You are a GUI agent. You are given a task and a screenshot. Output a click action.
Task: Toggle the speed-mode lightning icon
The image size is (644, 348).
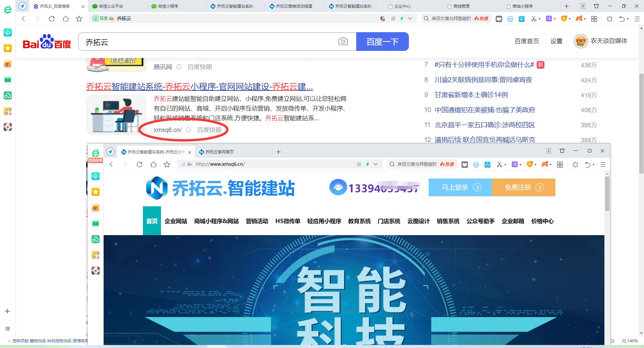point(402,19)
